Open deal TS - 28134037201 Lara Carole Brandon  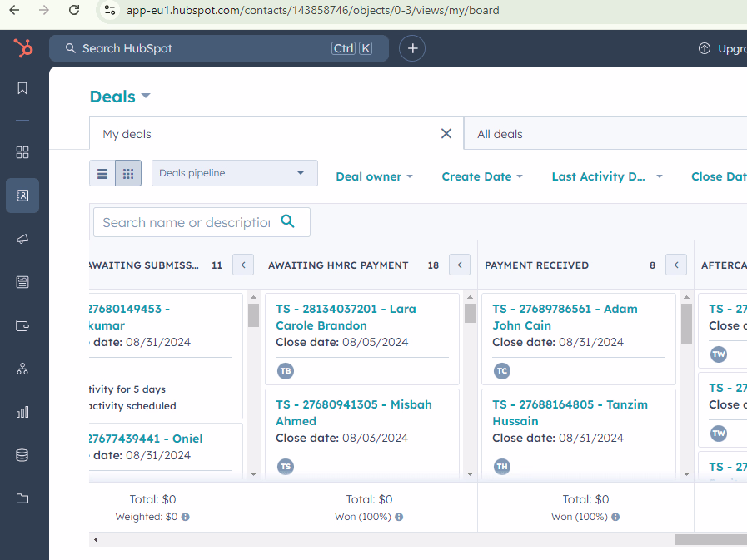click(x=346, y=317)
